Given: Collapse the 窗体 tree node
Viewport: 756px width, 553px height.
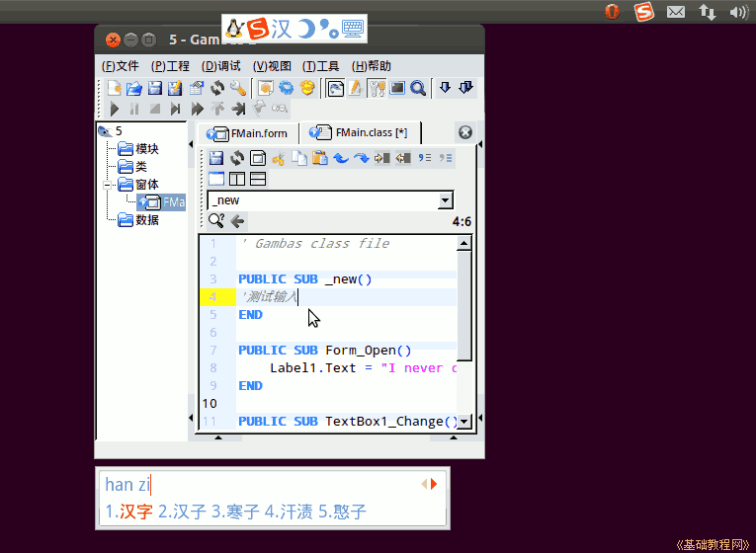Looking at the screenshot, I should coord(107,185).
